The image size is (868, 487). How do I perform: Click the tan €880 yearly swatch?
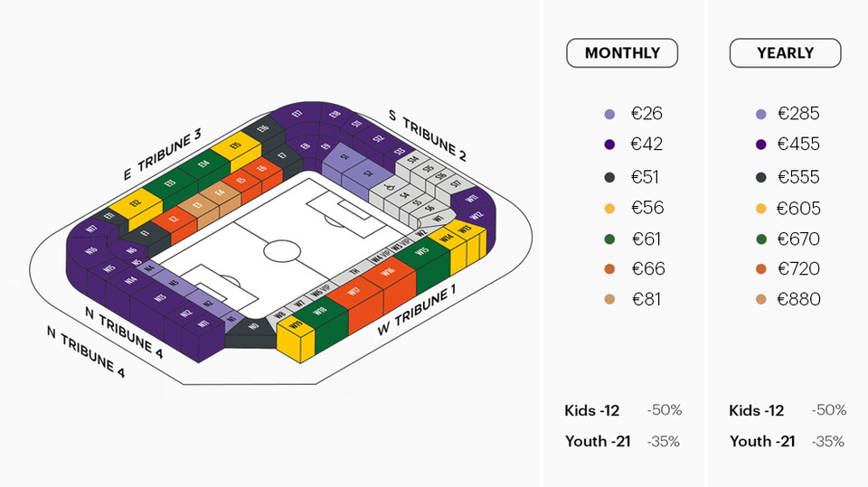(x=763, y=300)
